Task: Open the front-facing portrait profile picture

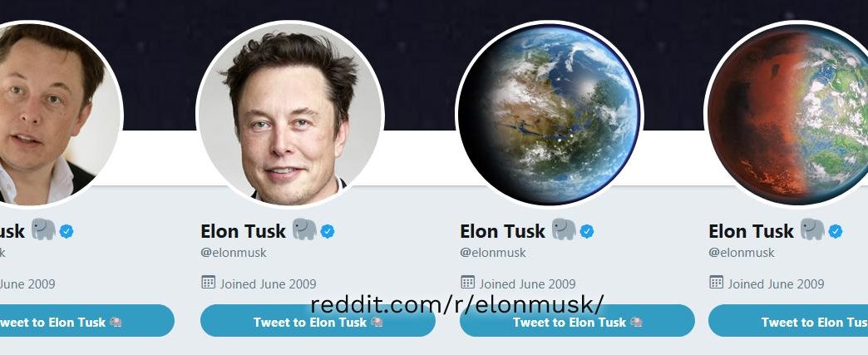Action: (290, 114)
